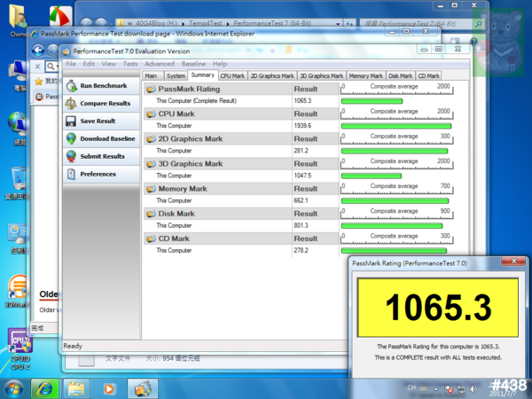The width and height of the screenshot is (532, 399).
Task: Click the Internet Explorer taskbar icon
Action: (44, 387)
